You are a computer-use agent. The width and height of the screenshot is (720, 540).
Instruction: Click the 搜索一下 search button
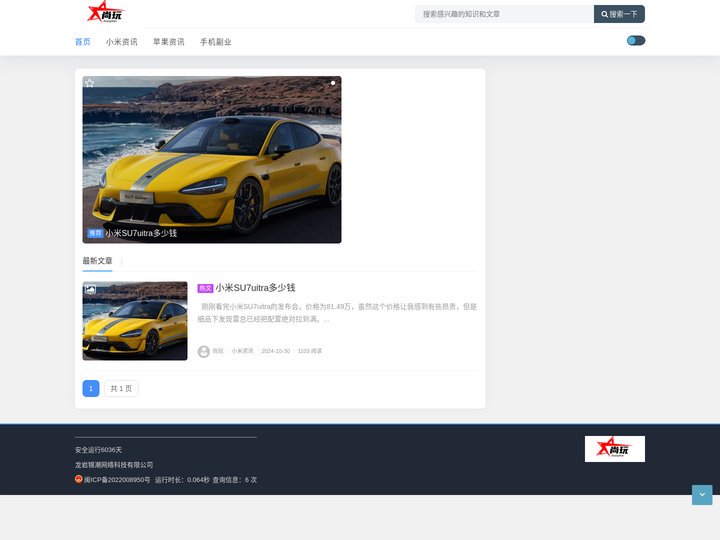click(x=619, y=14)
